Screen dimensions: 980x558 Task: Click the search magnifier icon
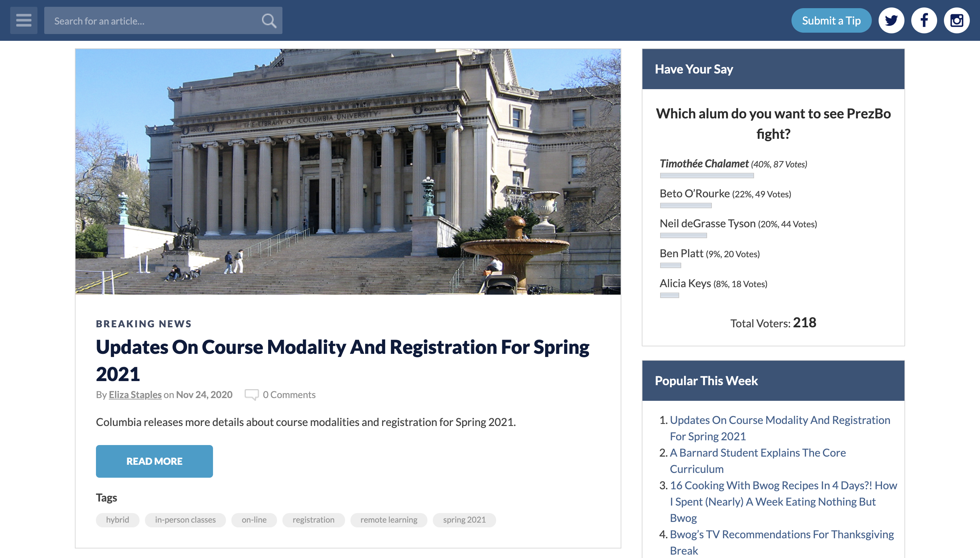click(x=269, y=21)
